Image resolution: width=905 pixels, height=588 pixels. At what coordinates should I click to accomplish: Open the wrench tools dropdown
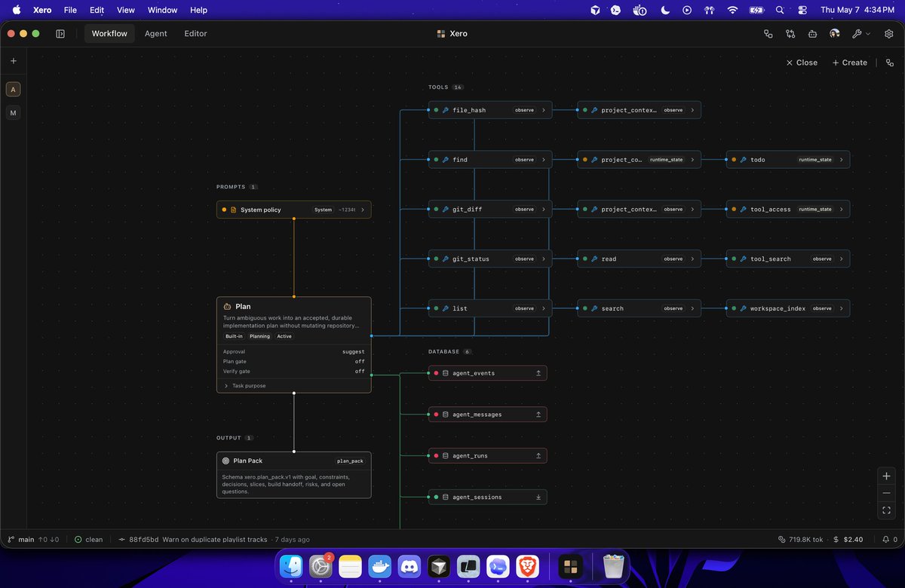(x=861, y=34)
